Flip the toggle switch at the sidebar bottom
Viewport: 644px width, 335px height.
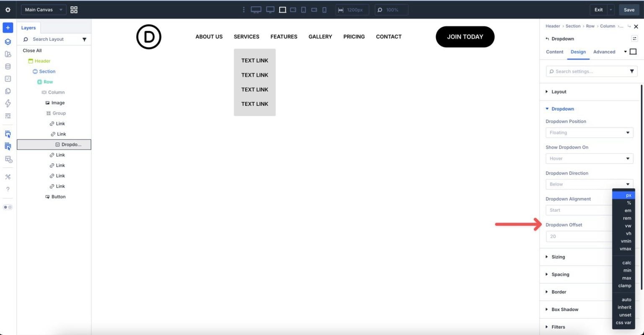click(x=8, y=207)
